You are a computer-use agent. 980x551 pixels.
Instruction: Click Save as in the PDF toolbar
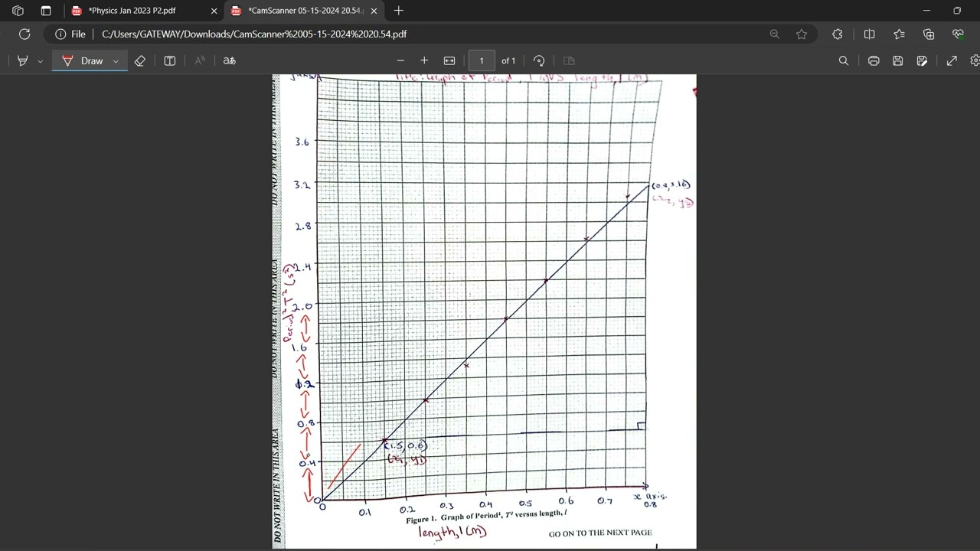point(923,60)
